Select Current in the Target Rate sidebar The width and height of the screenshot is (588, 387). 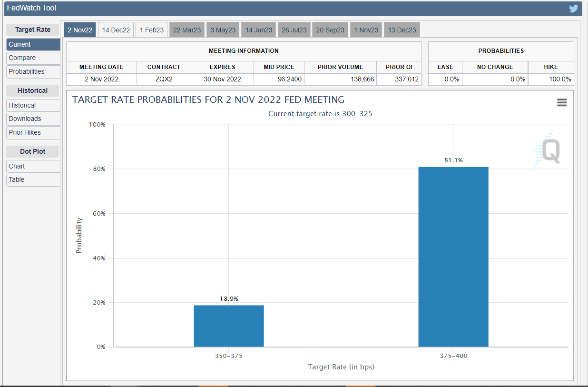pos(33,44)
